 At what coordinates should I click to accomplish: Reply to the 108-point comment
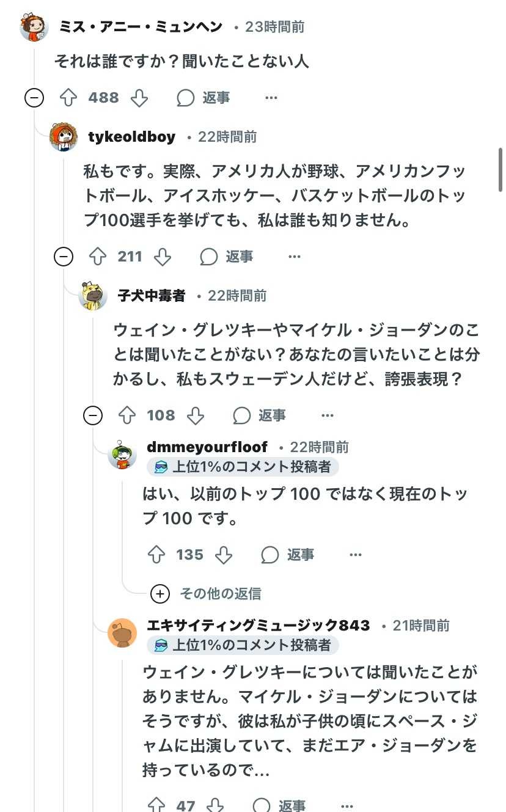tap(260, 415)
